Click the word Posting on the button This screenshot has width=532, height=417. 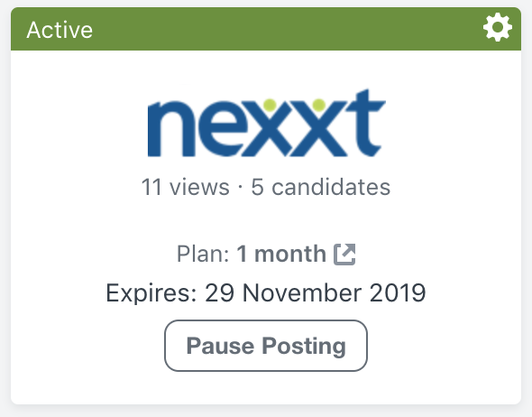[x=304, y=347]
